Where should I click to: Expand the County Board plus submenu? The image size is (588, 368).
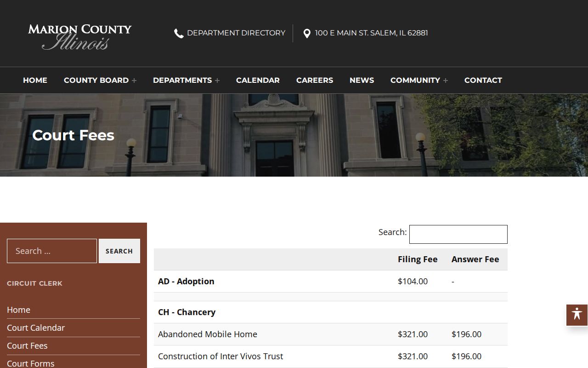(134, 80)
